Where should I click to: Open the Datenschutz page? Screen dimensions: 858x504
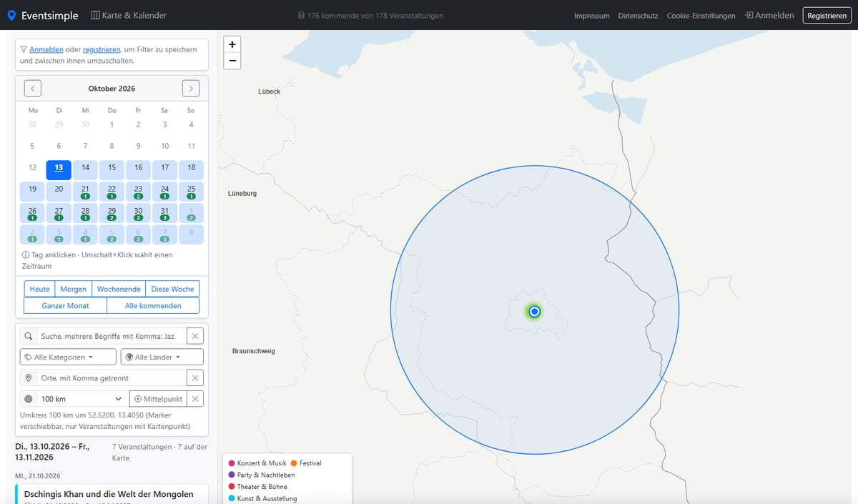coord(638,16)
